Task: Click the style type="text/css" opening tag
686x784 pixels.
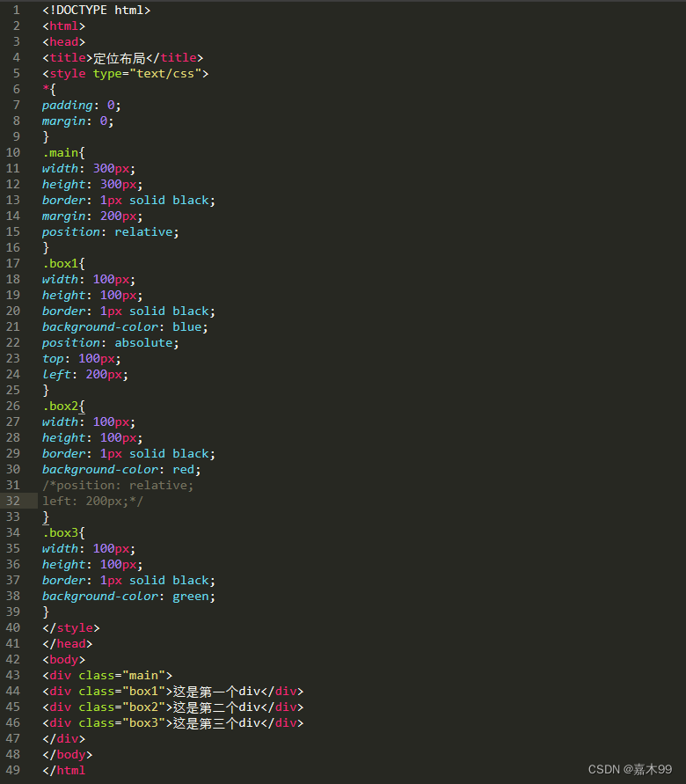Action: tap(126, 74)
